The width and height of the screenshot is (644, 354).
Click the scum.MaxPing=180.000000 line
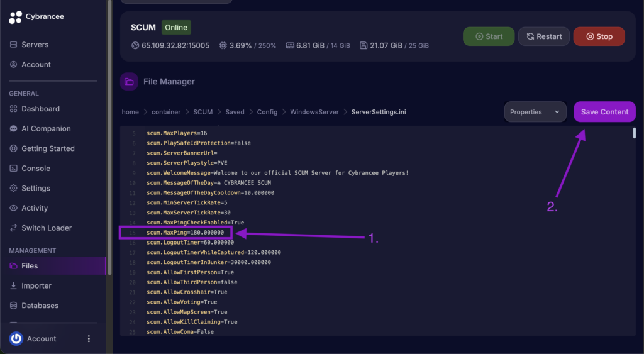[186, 233]
